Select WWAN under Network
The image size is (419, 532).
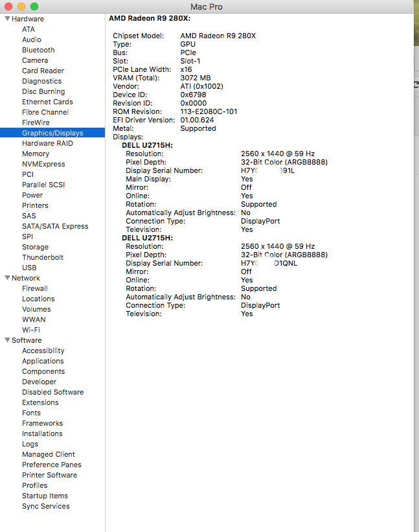[x=34, y=319]
